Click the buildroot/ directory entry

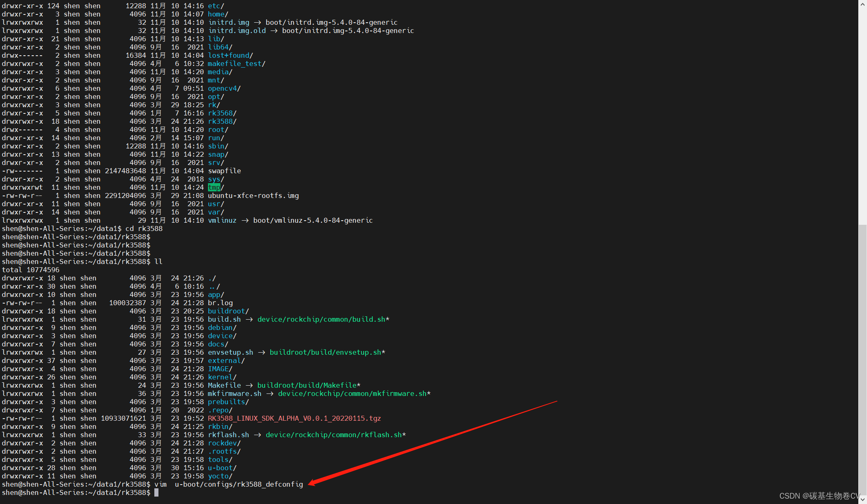(229, 311)
